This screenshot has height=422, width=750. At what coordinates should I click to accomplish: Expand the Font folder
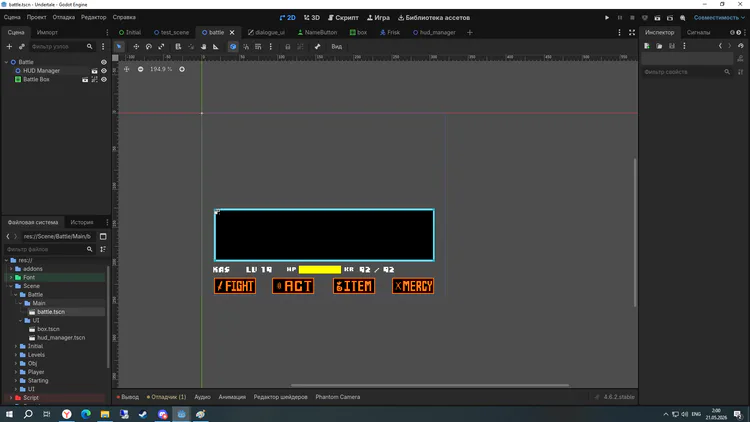pyautogui.click(x=11, y=278)
